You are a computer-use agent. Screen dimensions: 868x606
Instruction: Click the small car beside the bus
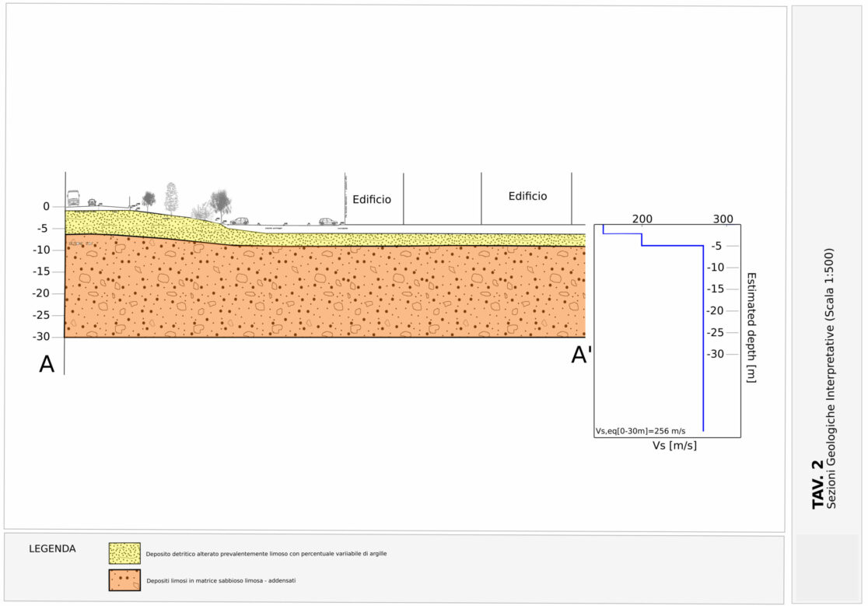point(92,202)
